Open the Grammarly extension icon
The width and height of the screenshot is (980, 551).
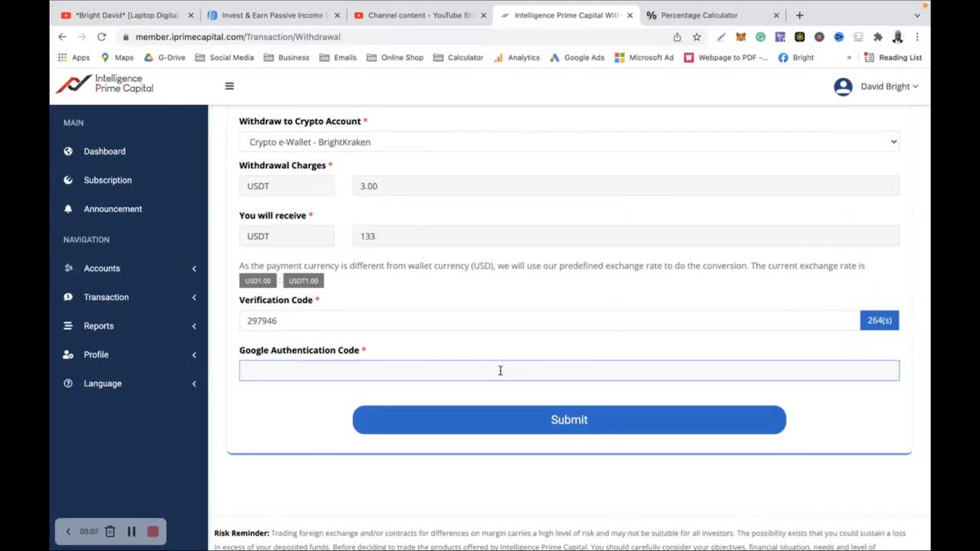[760, 37]
